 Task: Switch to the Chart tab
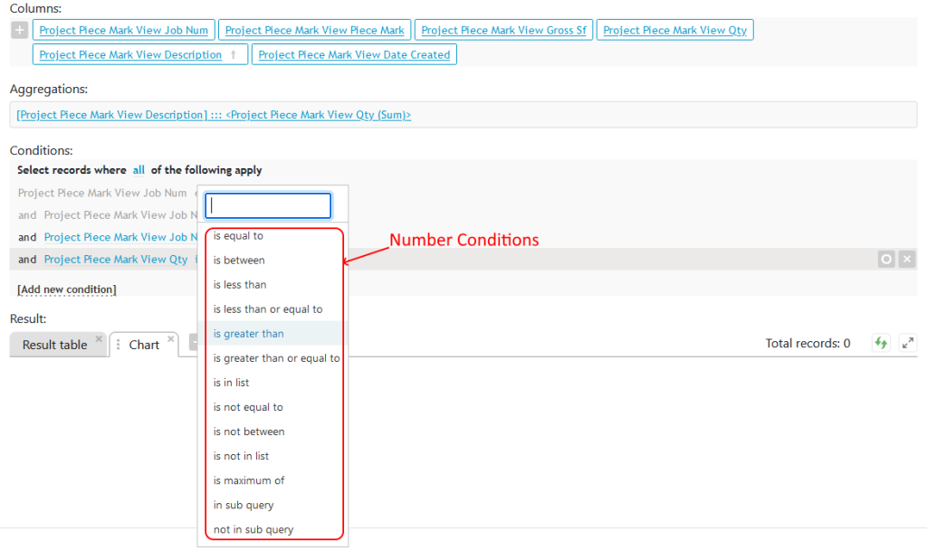pos(143,344)
